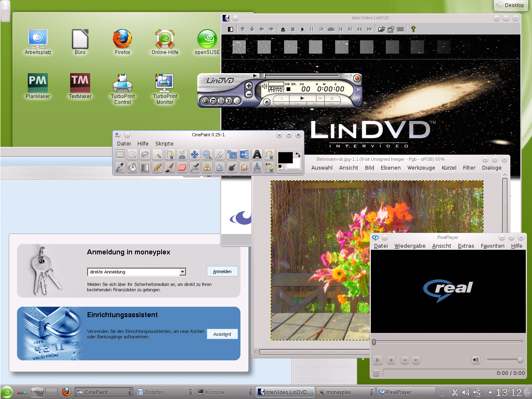532x399 pixels.
Task: Switch to RealPlayer in taskbar
Action: pyautogui.click(x=406, y=392)
